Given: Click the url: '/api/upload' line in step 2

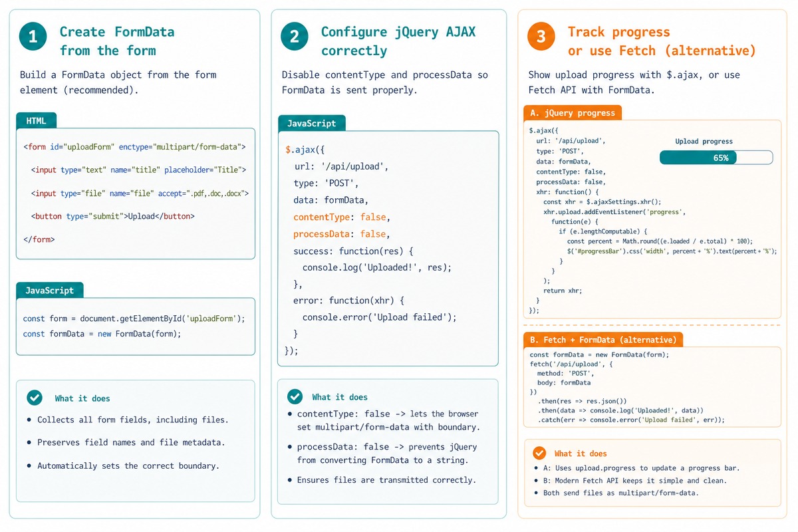Looking at the screenshot, I should point(340,166).
